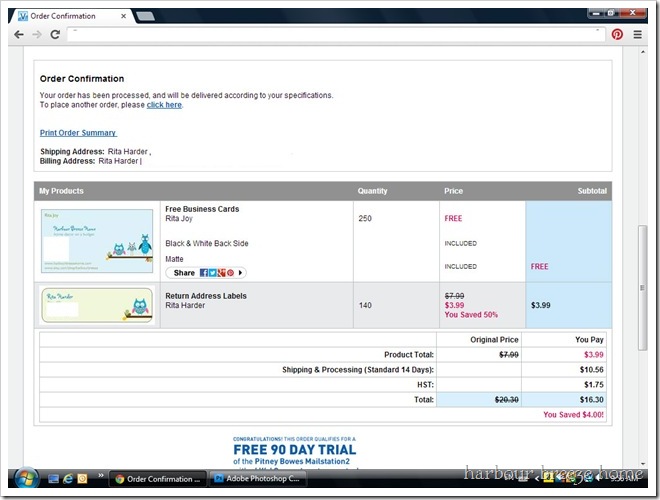This screenshot has width=660, height=500.
Task: Click the 'You Saved 50%' text
Action: pyautogui.click(x=471, y=315)
